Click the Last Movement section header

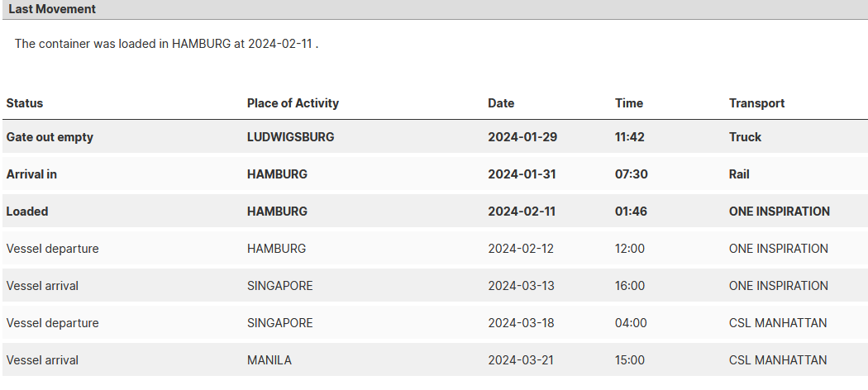coord(52,9)
